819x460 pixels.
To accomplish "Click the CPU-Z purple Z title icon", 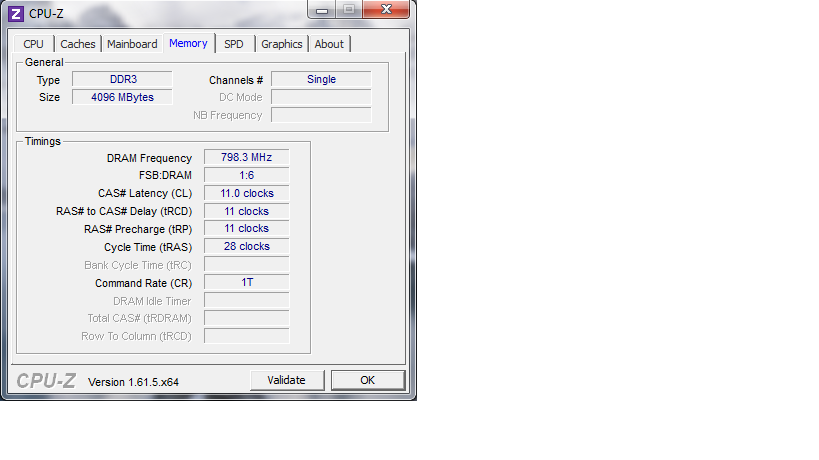I will pos(16,14).
